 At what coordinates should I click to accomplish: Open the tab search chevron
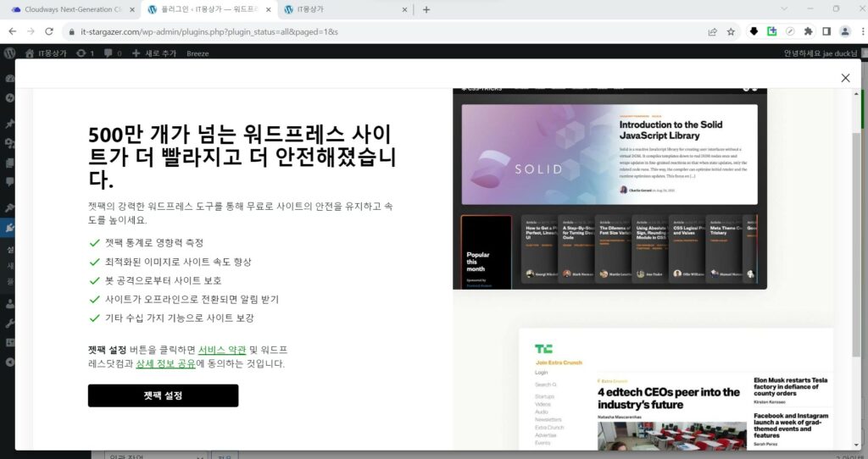pos(784,8)
